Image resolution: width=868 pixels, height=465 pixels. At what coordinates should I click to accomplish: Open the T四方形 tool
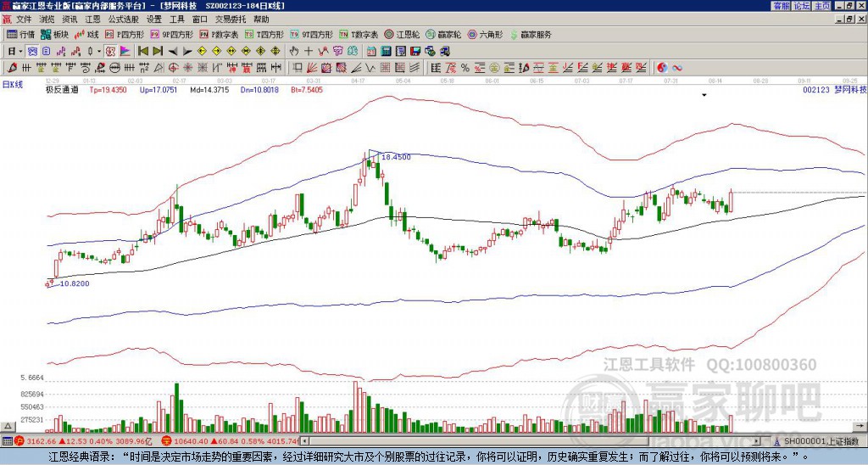tap(264, 34)
